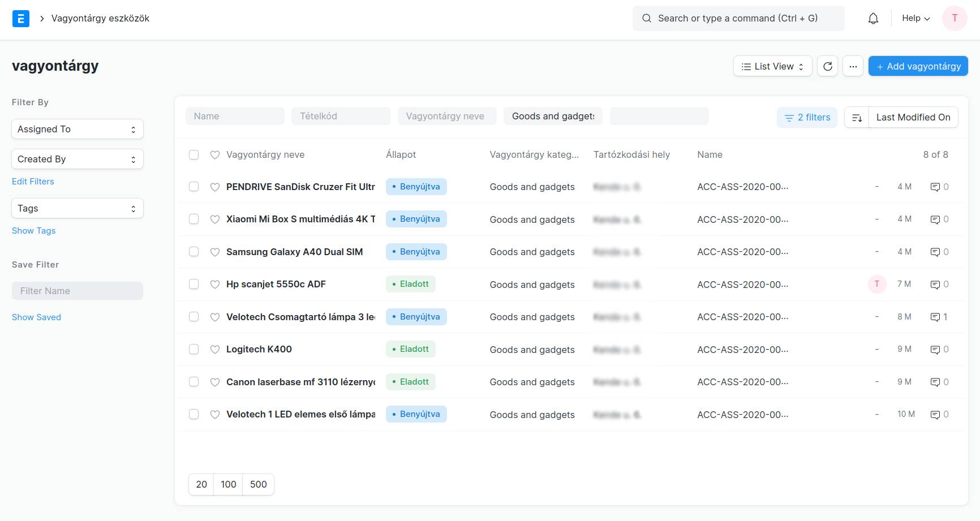Tick the checkbox for PENDRIVE SanDisk Cruzer
The height and width of the screenshot is (521, 980).
click(194, 187)
